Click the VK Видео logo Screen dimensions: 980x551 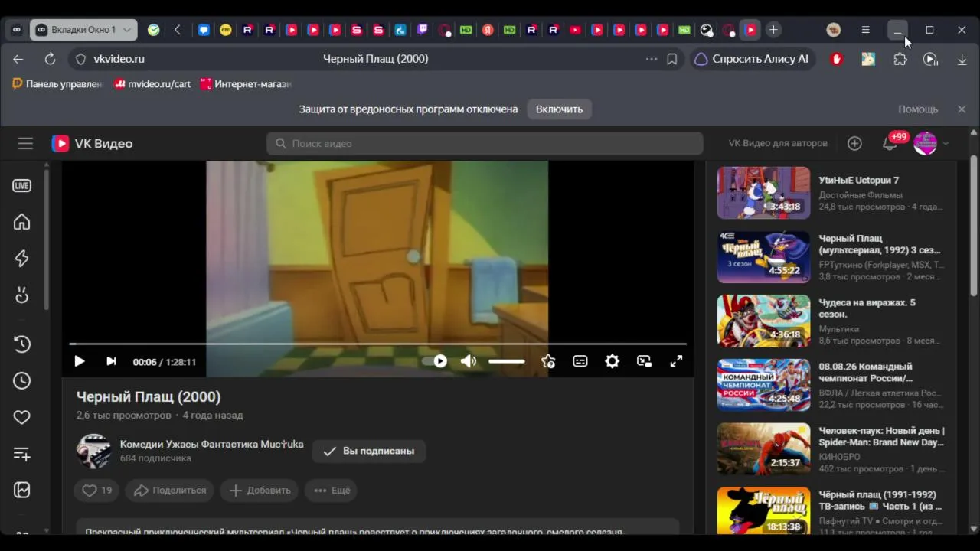coord(92,143)
